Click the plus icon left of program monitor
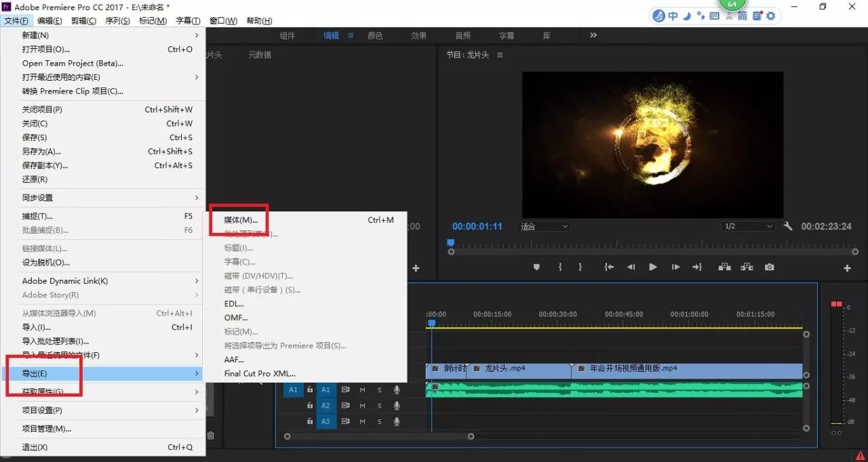 tap(416, 268)
